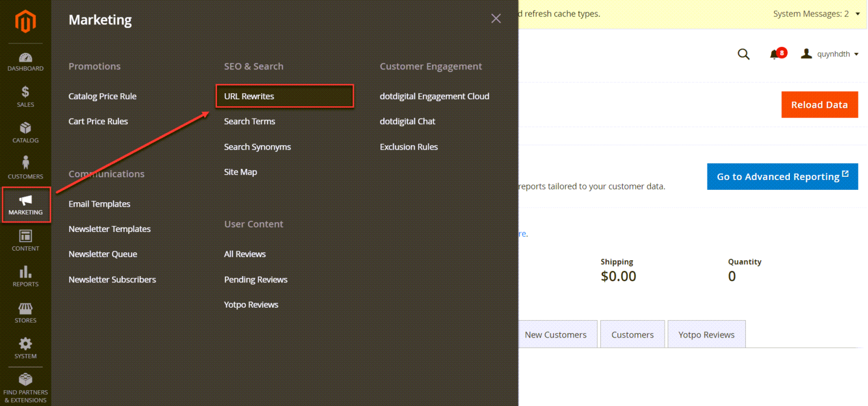Open Catalog Price Rule menu item
The width and height of the screenshot is (868, 406).
102,97
